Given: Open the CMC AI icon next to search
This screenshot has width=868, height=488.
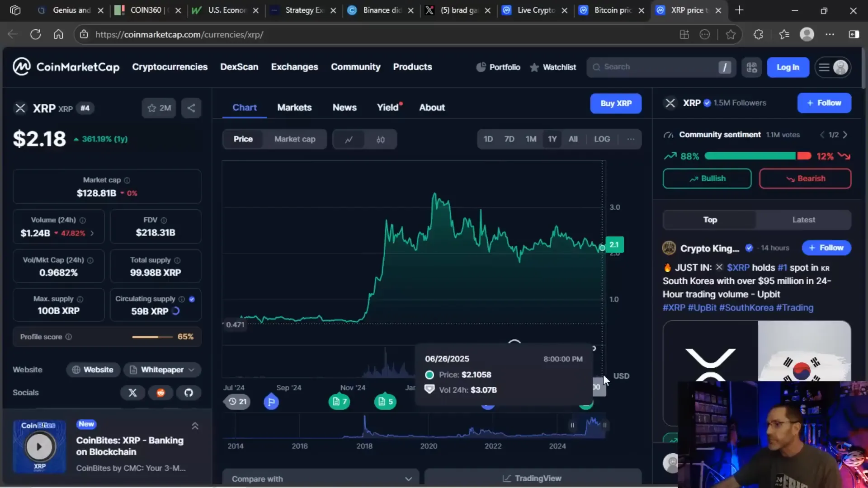Looking at the screenshot, I should click(751, 67).
